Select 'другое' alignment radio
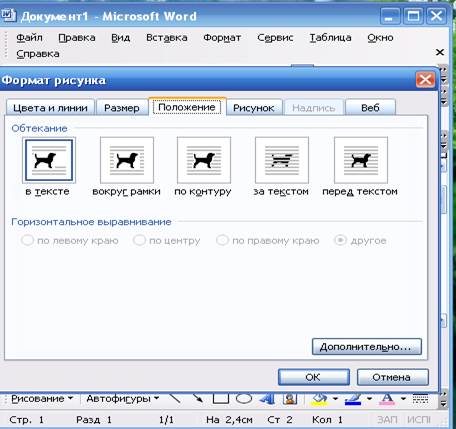Screen dimensions: 456x429 [x=340, y=240]
